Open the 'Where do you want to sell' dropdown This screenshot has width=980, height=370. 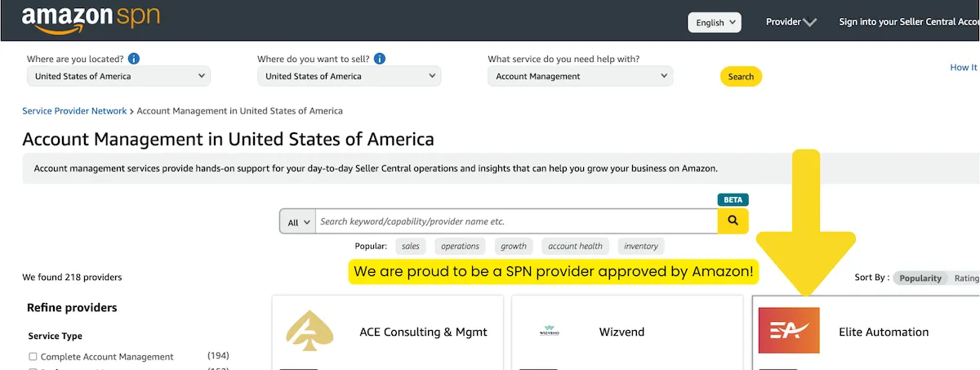click(349, 76)
